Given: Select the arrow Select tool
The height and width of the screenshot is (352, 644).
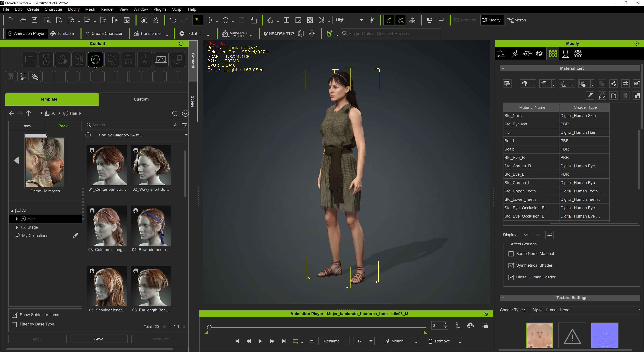Looking at the screenshot, I should [197, 20].
